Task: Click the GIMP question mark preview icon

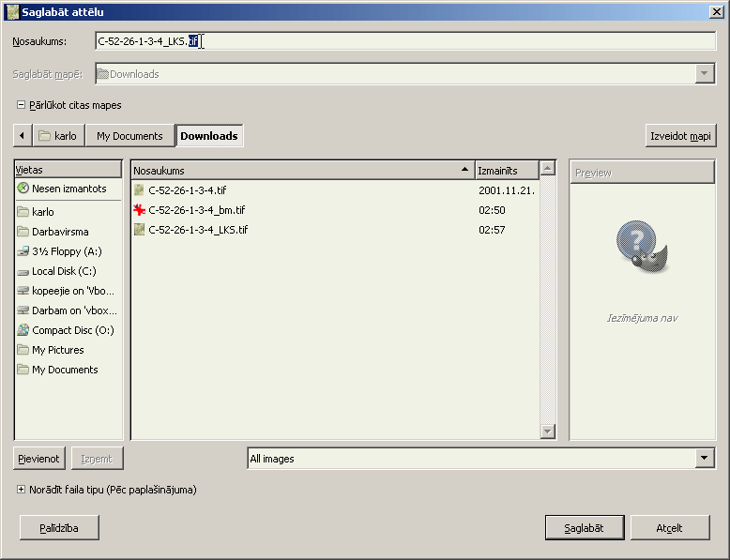Action: coord(642,247)
